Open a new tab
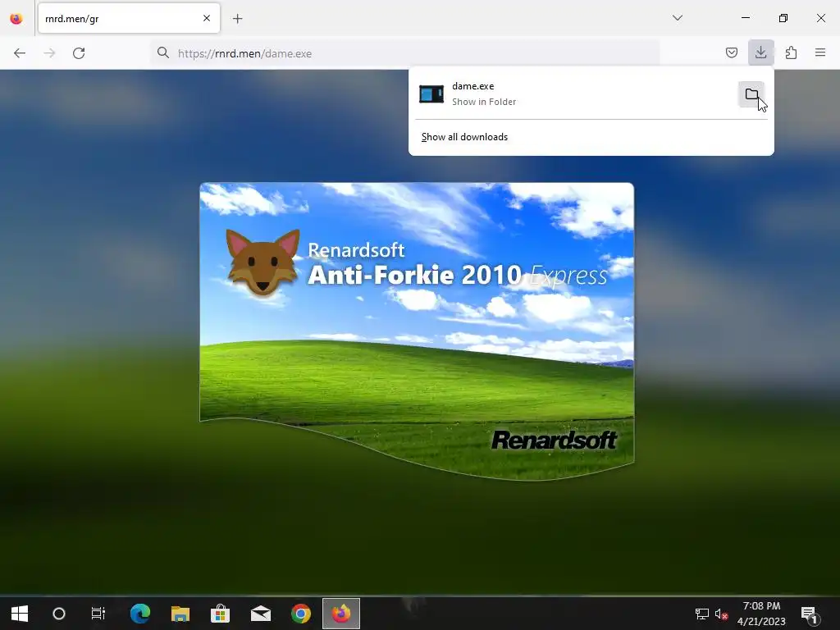The width and height of the screenshot is (840, 630). [x=237, y=19]
